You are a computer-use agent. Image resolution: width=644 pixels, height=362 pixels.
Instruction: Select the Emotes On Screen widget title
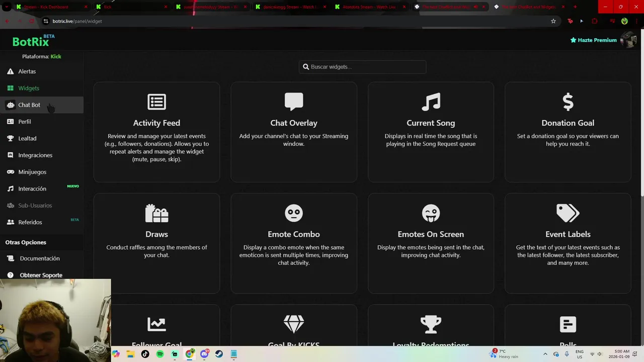(x=431, y=234)
